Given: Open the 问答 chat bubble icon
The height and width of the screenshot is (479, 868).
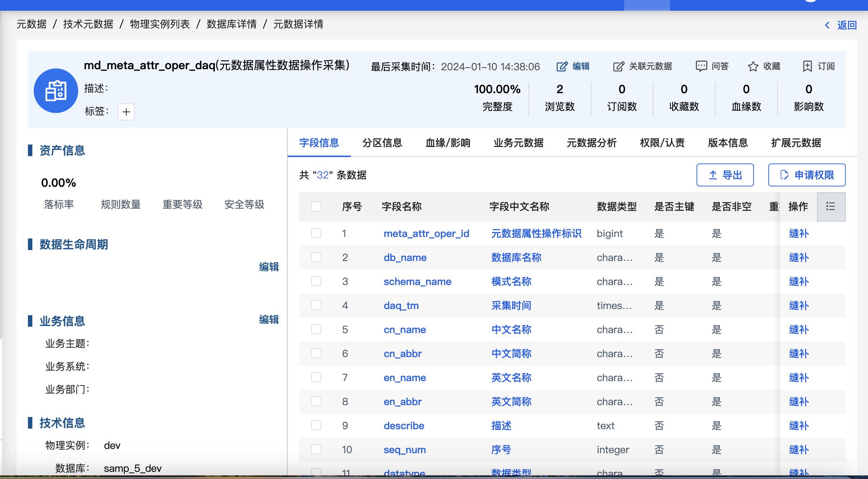Looking at the screenshot, I should [701, 66].
